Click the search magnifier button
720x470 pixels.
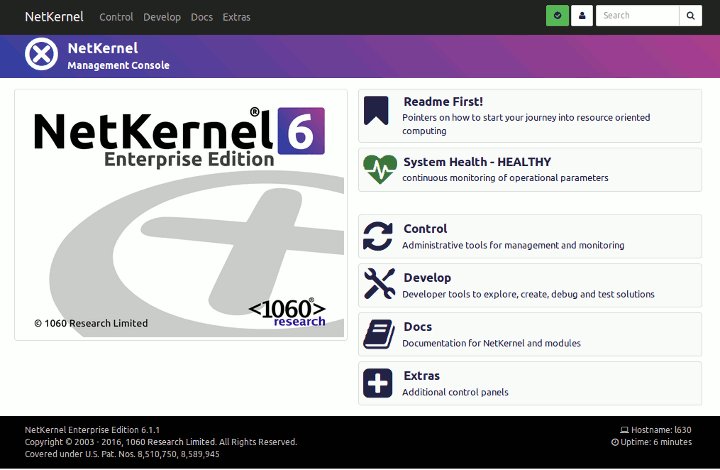(690, 16)
